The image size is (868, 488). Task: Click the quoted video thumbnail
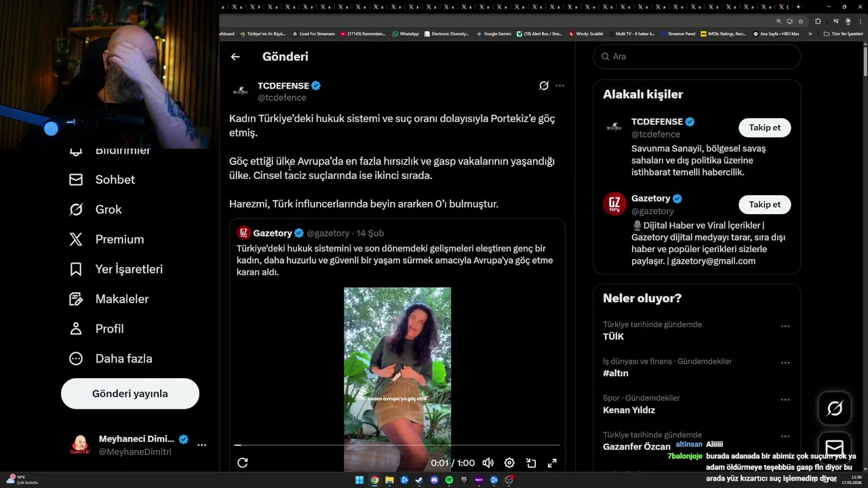pyautogui.click(x=397, y=380)
